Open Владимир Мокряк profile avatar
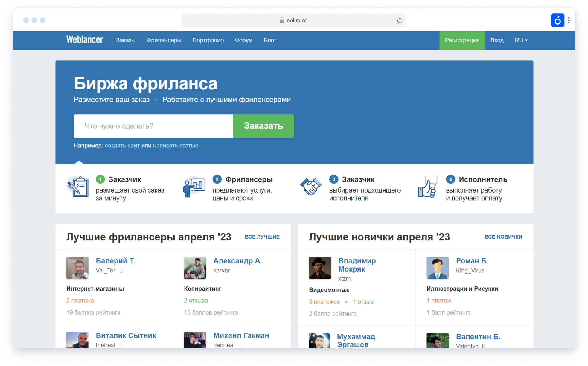This screenshot has height=366, width=588. point(320,268)
